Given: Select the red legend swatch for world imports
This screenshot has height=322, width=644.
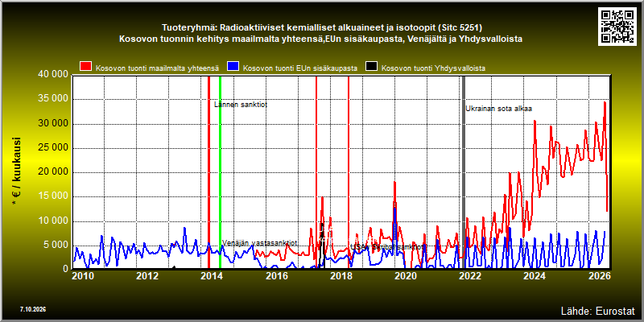Looking at the screenshot, I should tap(86, 68).
